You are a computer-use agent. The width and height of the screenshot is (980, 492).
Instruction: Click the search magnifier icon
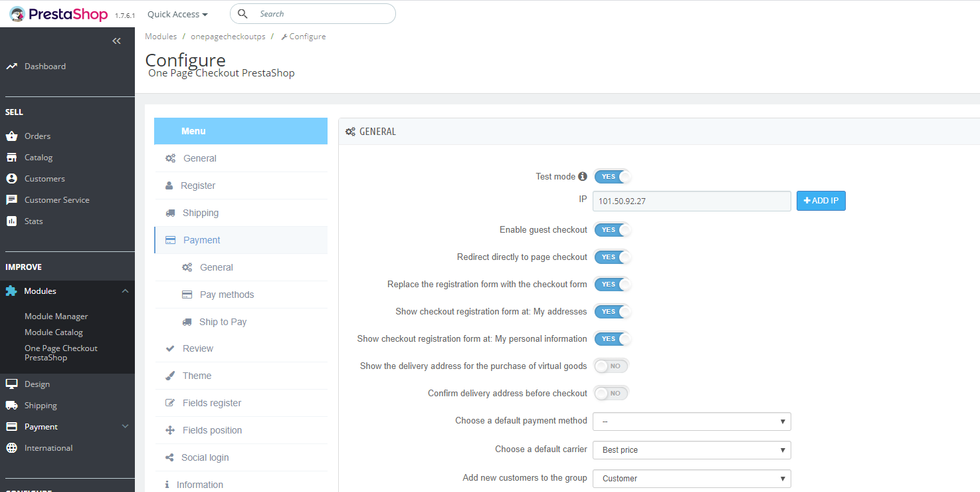243,14
